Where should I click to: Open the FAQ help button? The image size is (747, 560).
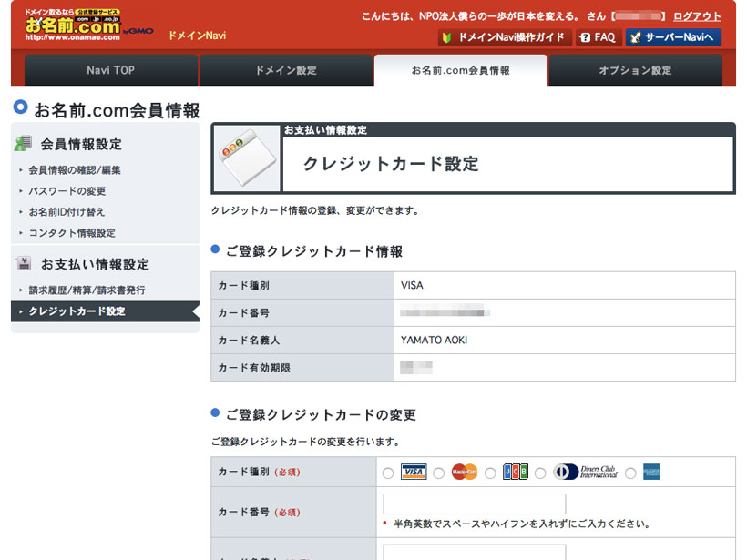[599, 38]
